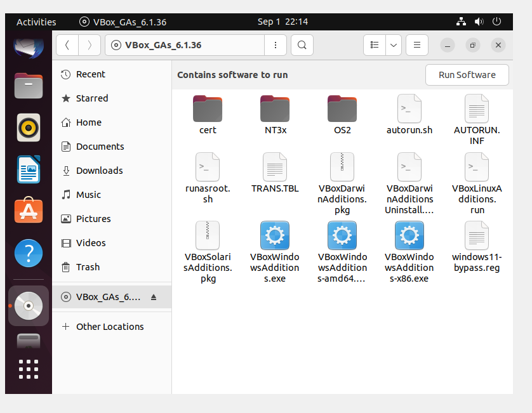532x413 pixels.
Task: Select the AUTORUN.INF file
Action: (x=477, y=120)
